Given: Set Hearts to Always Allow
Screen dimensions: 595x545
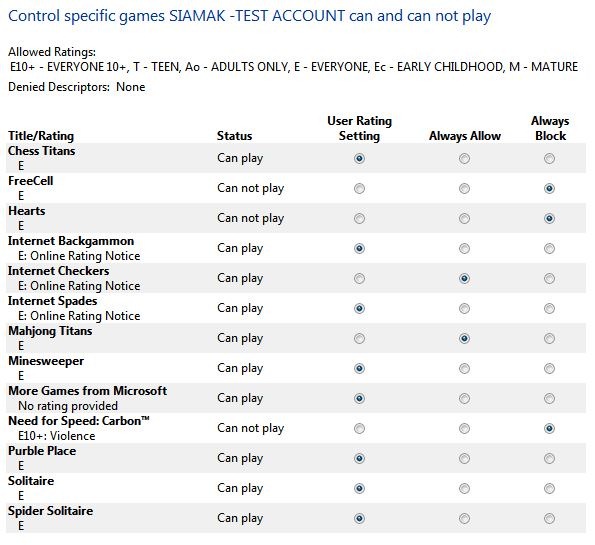Looking at the screenshot, I should click(464, 218).
